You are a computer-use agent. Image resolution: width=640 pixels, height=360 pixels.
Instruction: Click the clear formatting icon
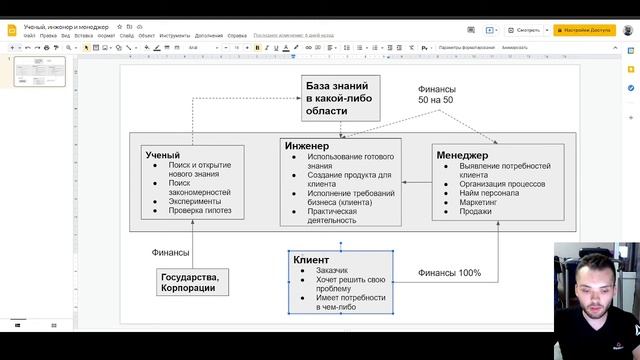click(x=411, y=48)
